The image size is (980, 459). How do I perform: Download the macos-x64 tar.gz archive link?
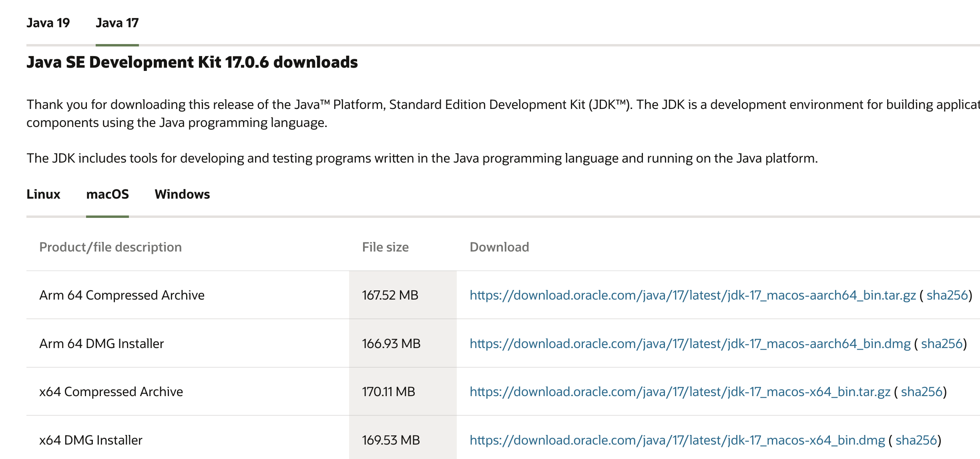click(680, 392)
